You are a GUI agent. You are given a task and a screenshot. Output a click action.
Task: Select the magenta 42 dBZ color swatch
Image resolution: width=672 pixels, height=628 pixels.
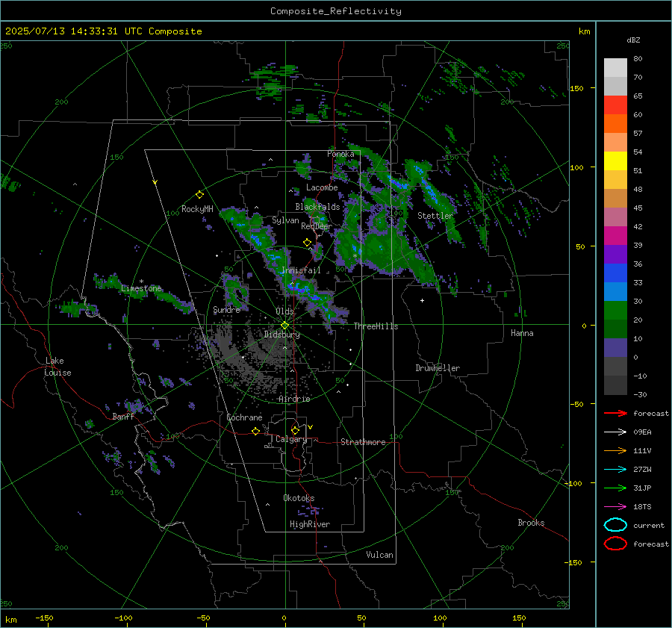(615, 235)
